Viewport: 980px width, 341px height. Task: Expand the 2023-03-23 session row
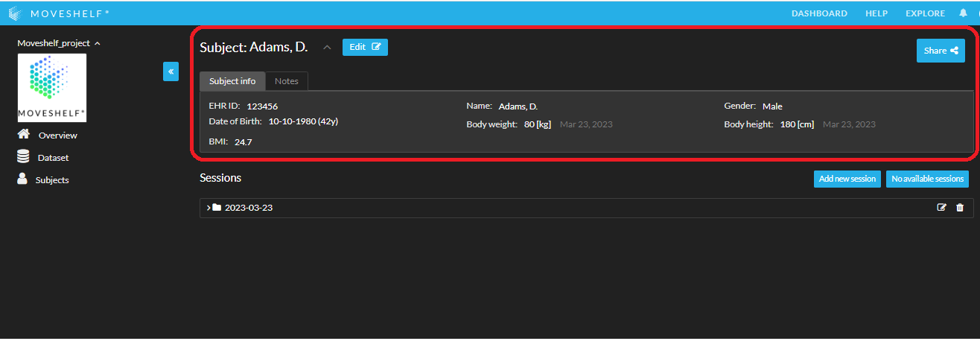click(x=209, y=208)
